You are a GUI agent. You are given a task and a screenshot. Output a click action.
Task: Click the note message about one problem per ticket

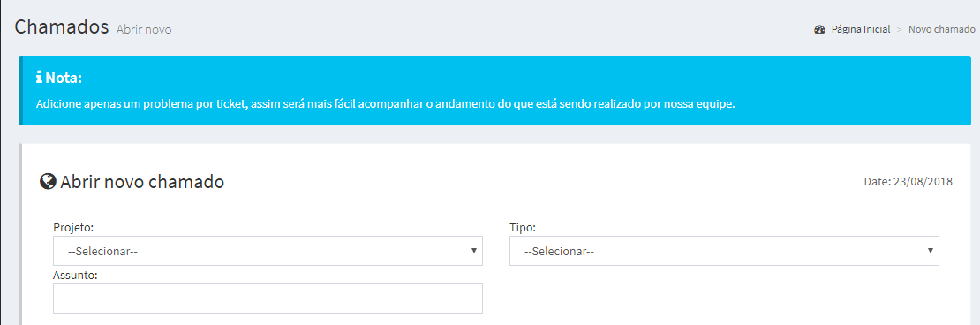click(386, 103)
